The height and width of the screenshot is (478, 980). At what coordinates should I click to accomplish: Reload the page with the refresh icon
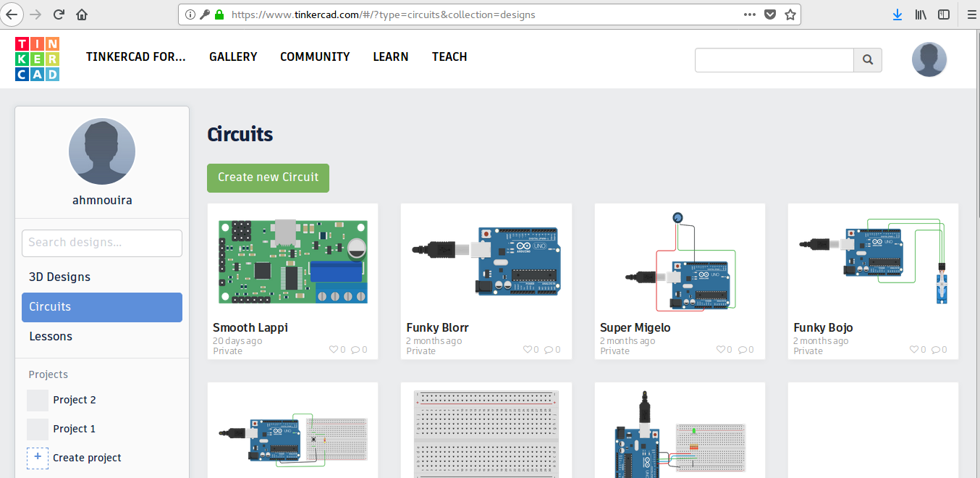click(59, 14)
